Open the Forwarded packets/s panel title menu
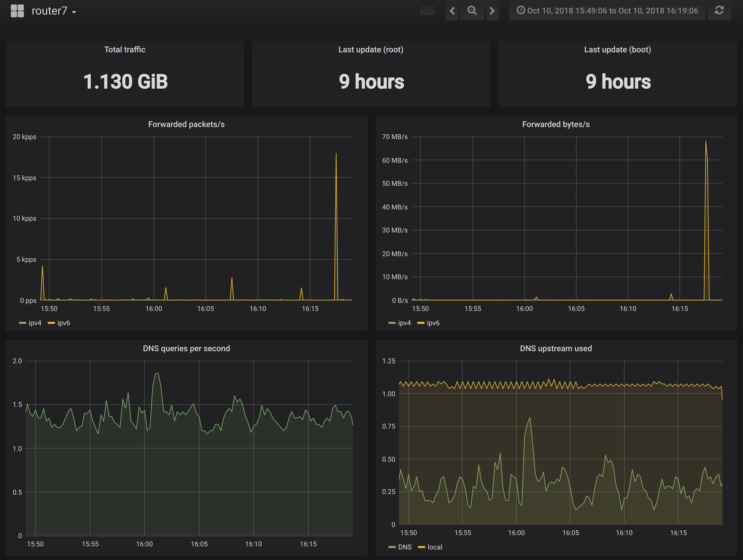The height and width of the screenshot is (560, 743). (x=186, y=125)
